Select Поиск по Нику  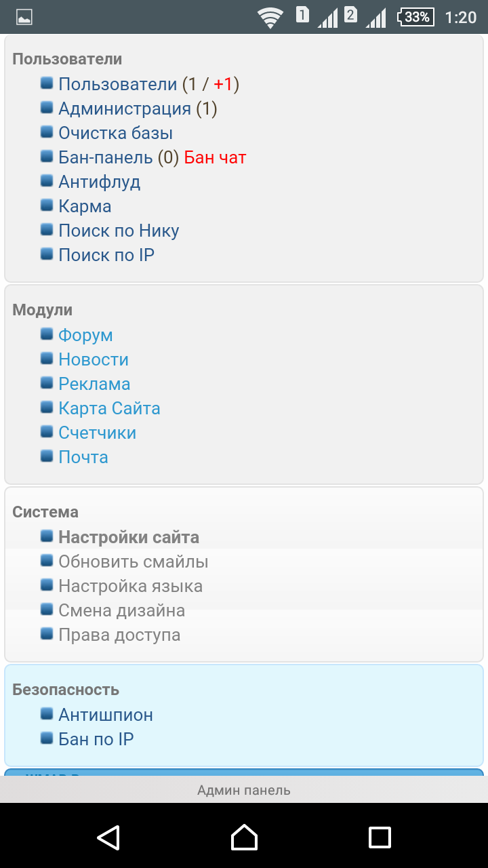[119, 231]
